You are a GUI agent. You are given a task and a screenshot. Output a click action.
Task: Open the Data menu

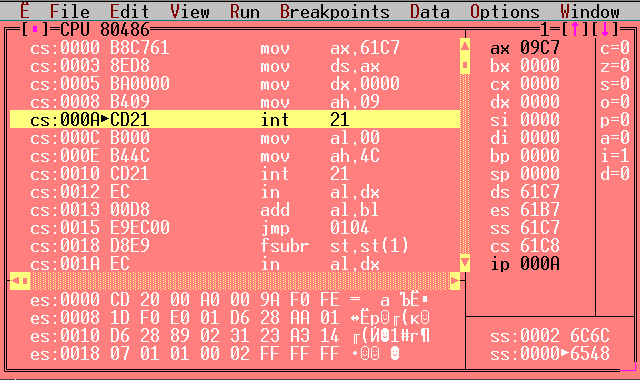coord(430,11)
